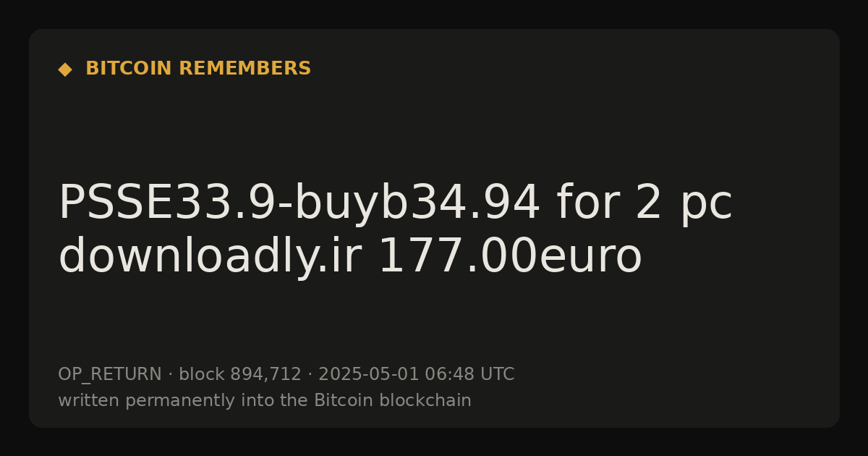Click the word REMEMBERS in header
The height and width of the screenshot is (456, 868).
tap(244, 69)
